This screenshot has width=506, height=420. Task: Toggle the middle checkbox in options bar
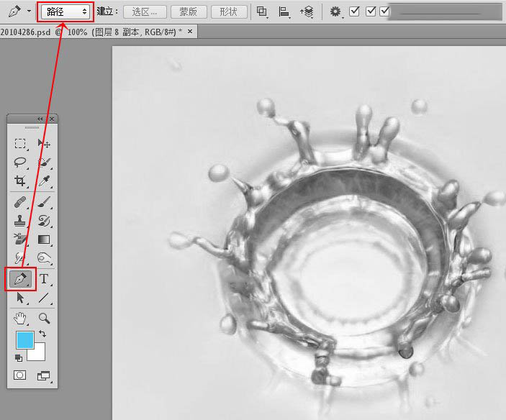coord(371,12)
